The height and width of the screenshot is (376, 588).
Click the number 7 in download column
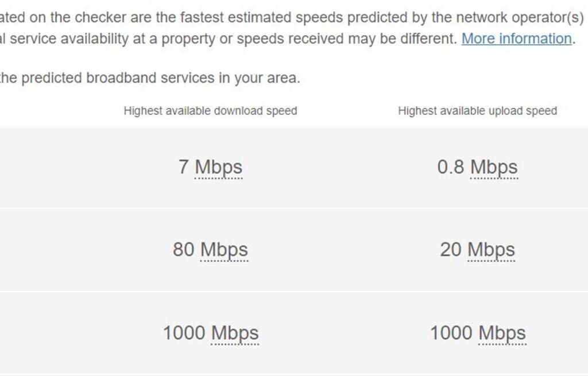click(x=183, y=167)
